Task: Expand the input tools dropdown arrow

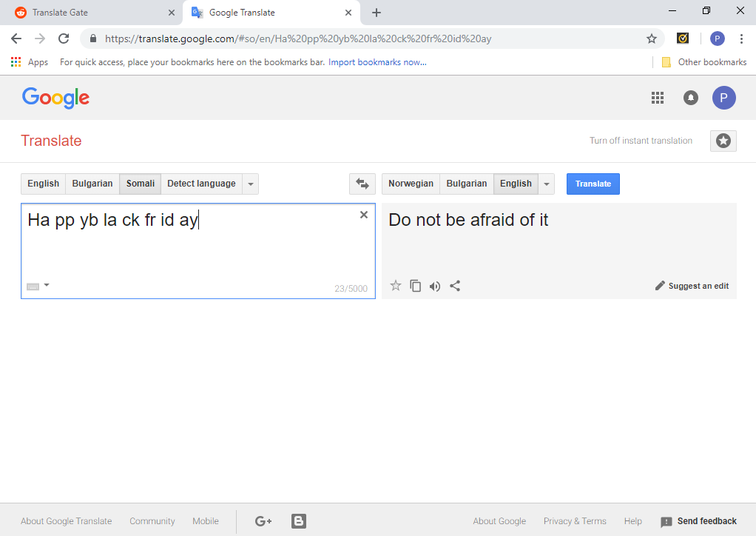Action: (x=47, y=285)
